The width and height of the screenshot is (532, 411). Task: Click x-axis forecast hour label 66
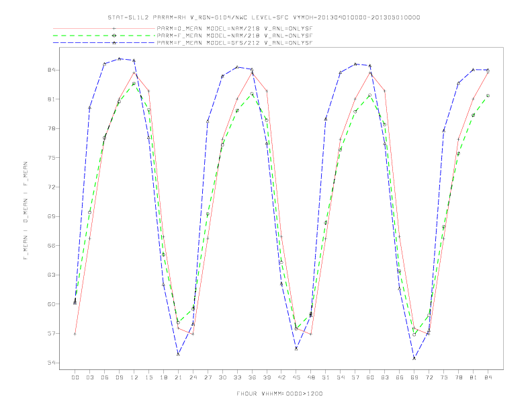click(x=400, y=377)
